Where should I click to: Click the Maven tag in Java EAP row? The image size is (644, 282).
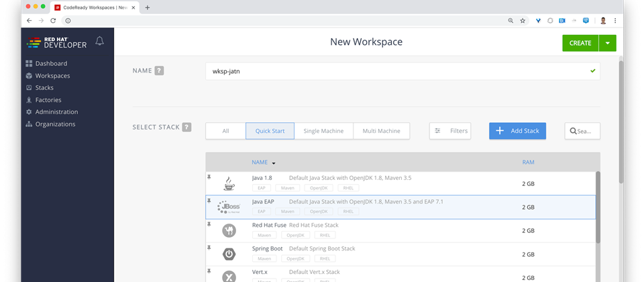tap(288, 211)
